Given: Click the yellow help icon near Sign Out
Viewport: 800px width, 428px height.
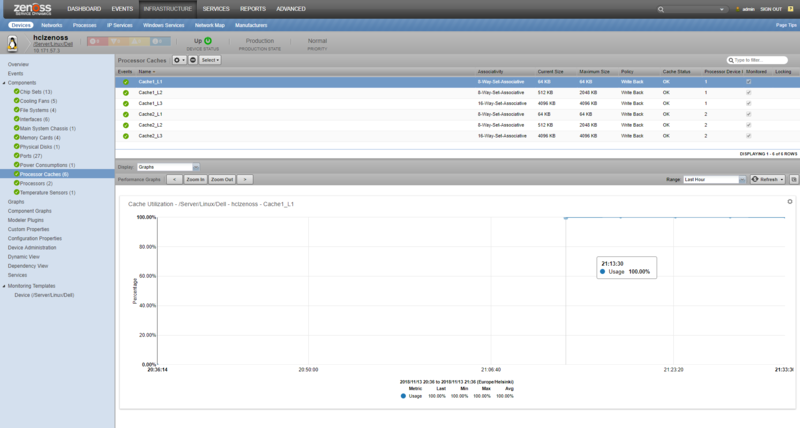Looking at the screenshot, I should (791, 9).
